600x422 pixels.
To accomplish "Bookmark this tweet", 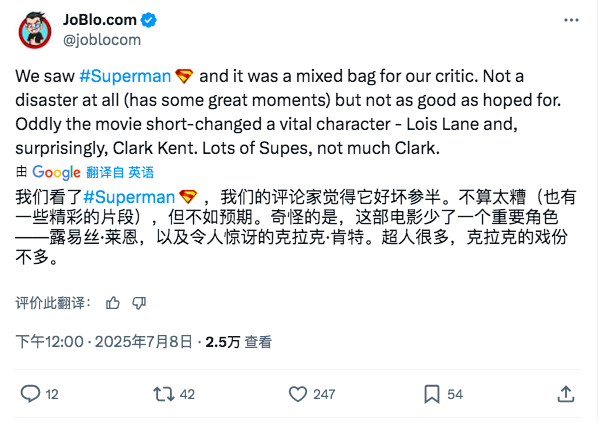I will 432,394.
